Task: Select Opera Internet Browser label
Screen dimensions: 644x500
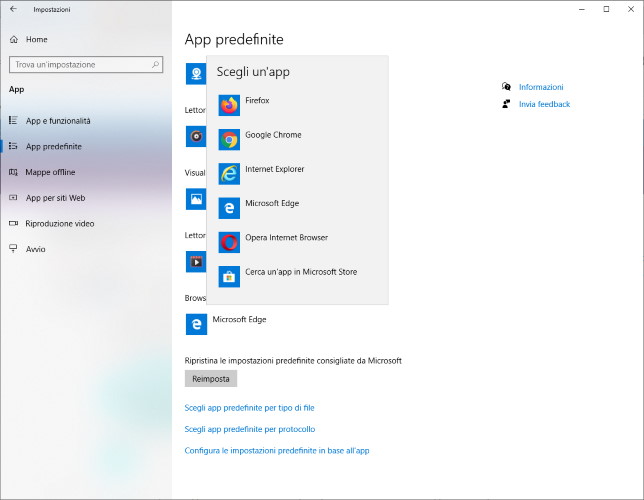Action: tap(286, 237)
